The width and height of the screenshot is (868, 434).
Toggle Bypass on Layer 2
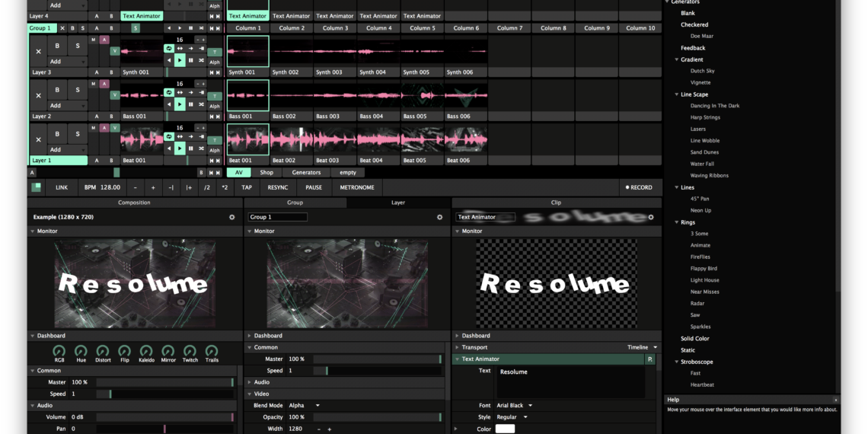point(57,90)
